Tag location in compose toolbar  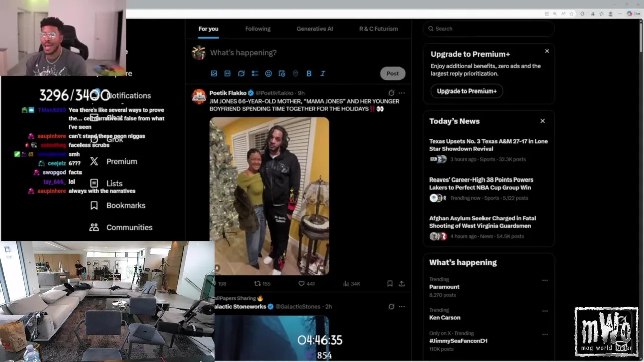coord(295,73)
